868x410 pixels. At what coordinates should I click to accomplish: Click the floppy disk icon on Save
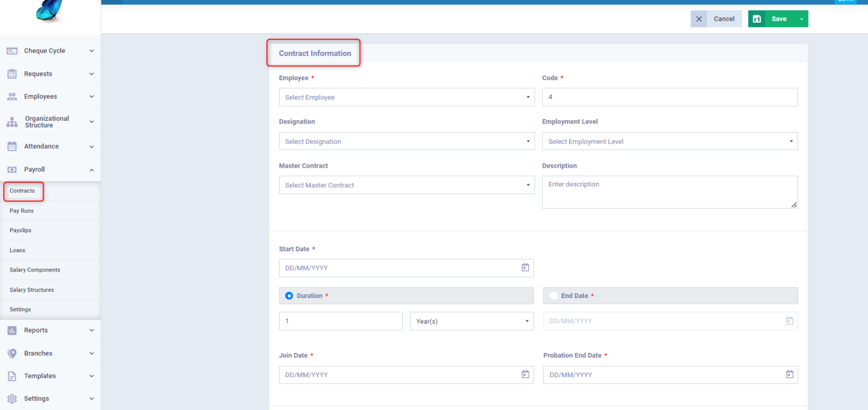757,19
